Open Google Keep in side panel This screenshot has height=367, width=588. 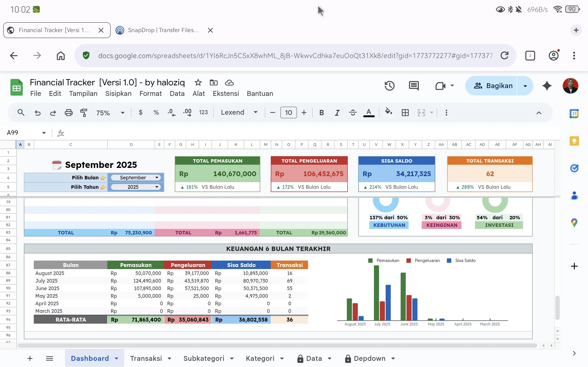[574, 141]
